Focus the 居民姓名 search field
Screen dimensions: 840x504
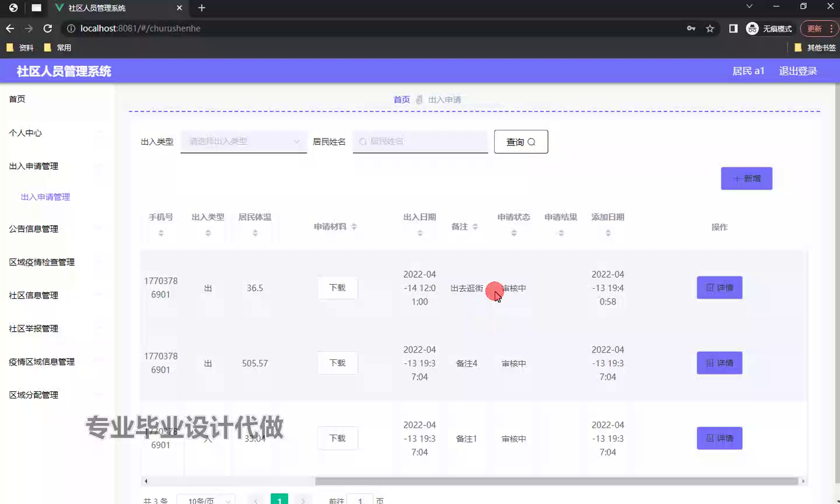click(420, 141)
